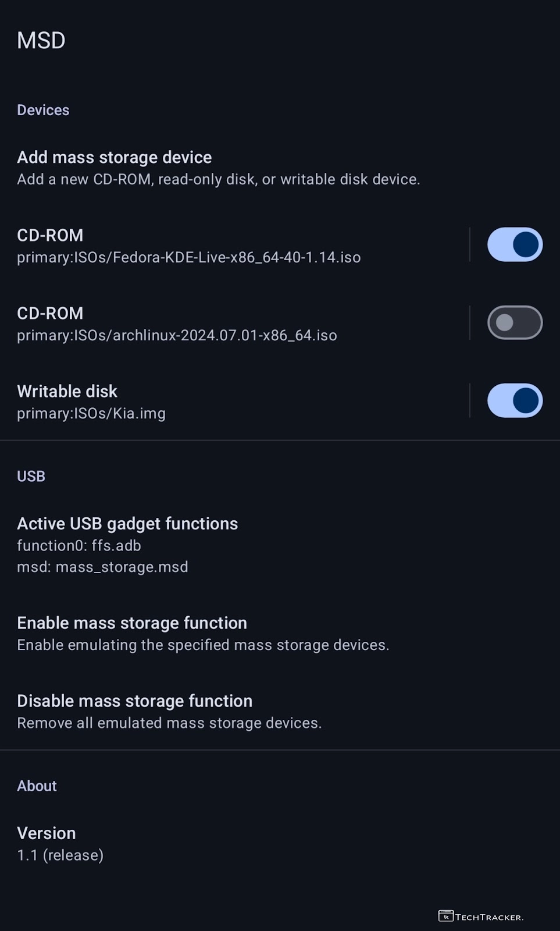This screenshot has height=931, width=560.
Task: Click the USB section header
Action: tap(31, 476)
